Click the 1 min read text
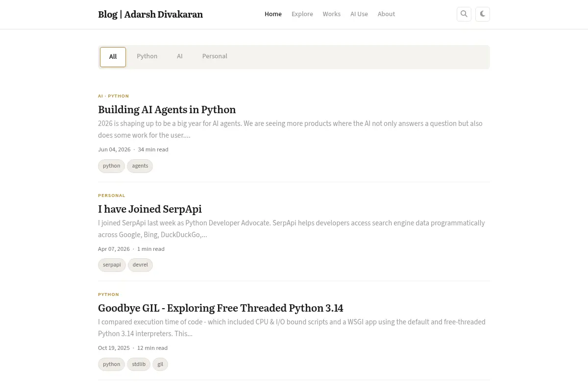The width and height of the screenshot is (588, 392). click(151, 249)
